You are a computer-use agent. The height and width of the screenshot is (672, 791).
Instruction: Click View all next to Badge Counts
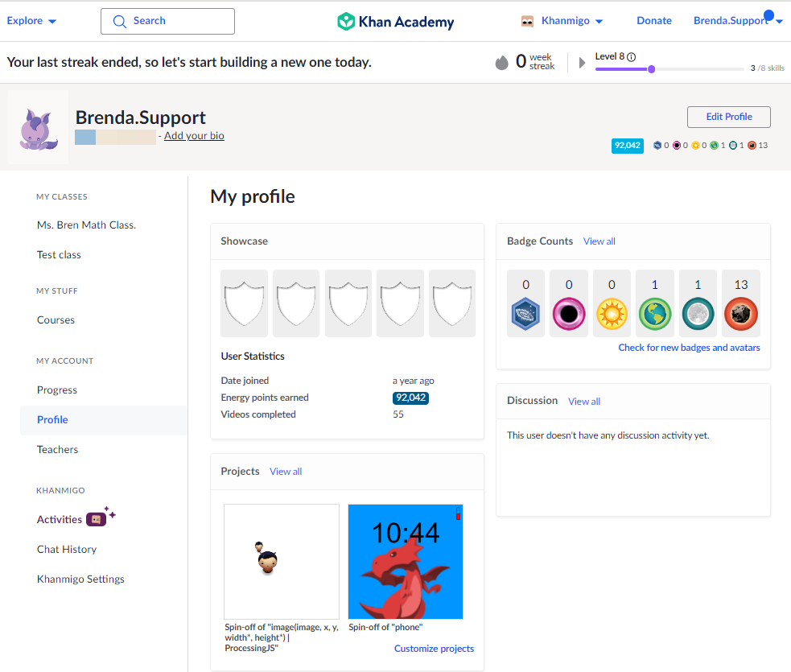(x=599, y=241)
